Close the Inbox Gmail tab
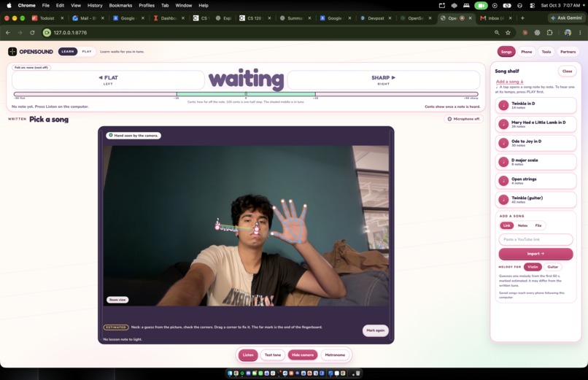588x380 pixels. 511,18
